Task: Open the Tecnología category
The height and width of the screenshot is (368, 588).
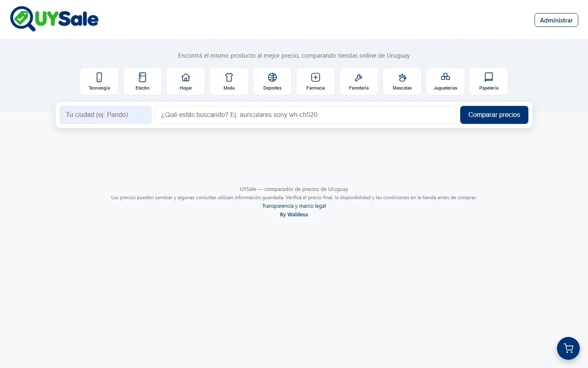Action: tap(99, 81)
